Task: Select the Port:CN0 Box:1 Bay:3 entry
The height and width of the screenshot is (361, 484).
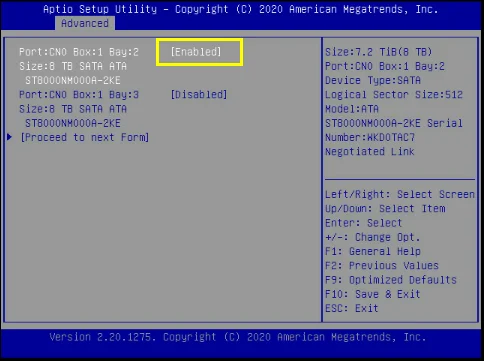Action: pyautogui.click(x=79, y=95)
